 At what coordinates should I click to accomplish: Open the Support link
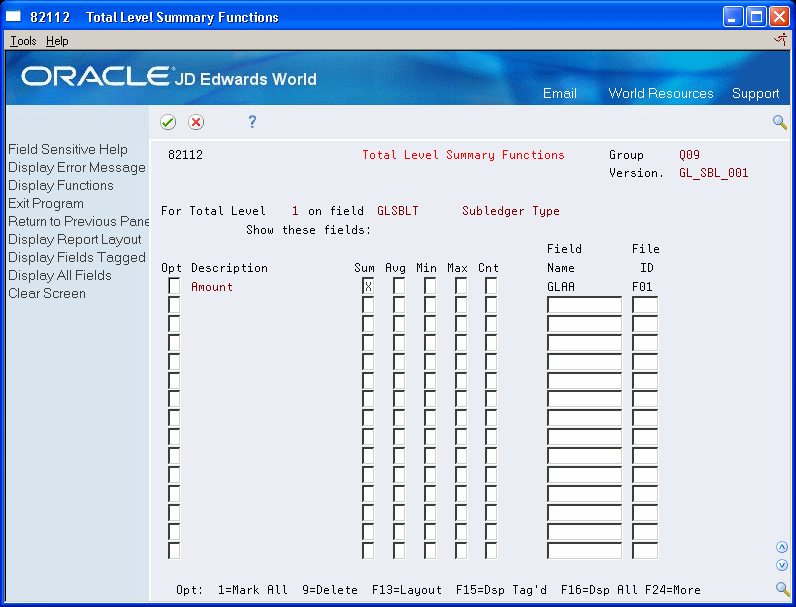(x=755, y=93)
